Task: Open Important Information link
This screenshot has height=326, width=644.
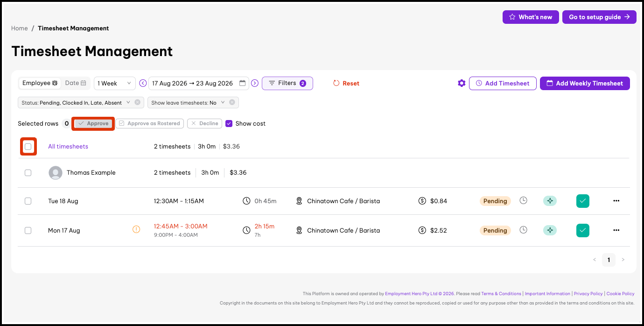Action: pos(547,294)
